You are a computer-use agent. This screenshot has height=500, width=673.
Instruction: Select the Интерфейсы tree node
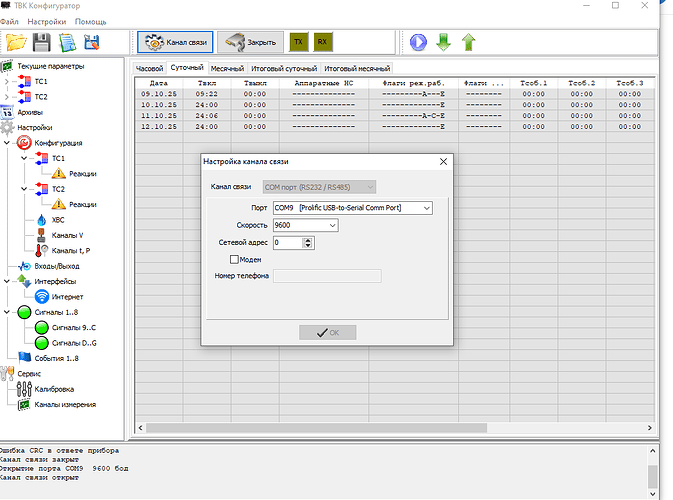[x=55, y=282]
